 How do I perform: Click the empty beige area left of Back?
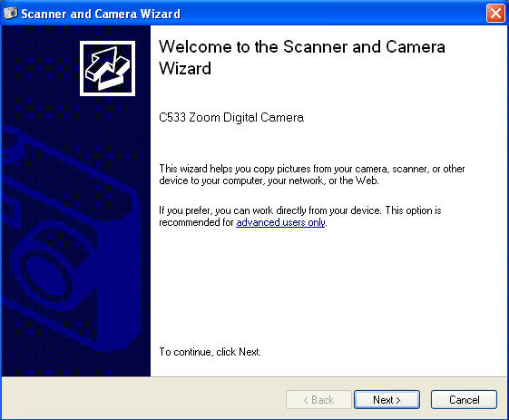pos(142,399)
